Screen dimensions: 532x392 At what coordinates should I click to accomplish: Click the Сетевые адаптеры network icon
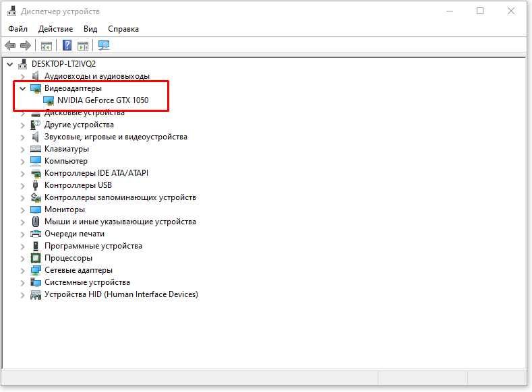click(36, 270)
